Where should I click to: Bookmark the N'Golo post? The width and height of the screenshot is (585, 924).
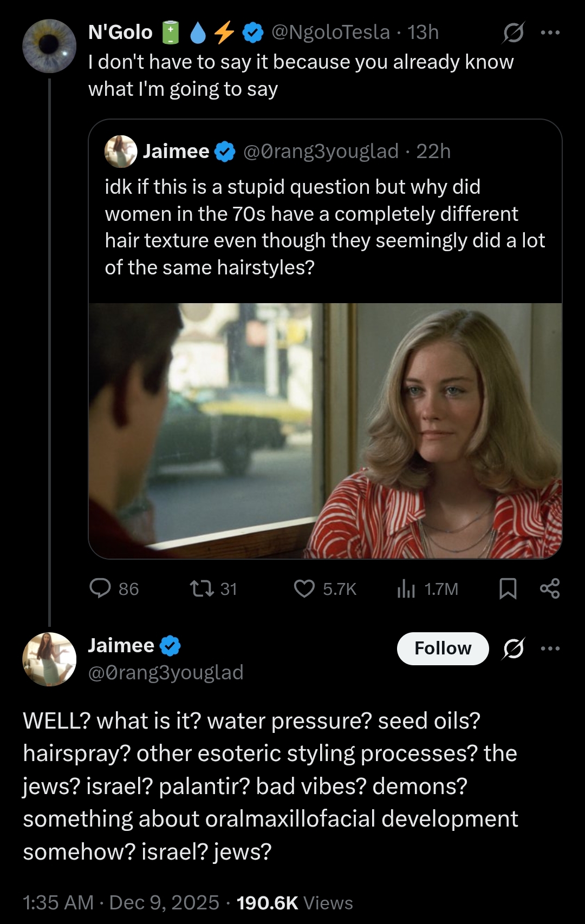508,588
